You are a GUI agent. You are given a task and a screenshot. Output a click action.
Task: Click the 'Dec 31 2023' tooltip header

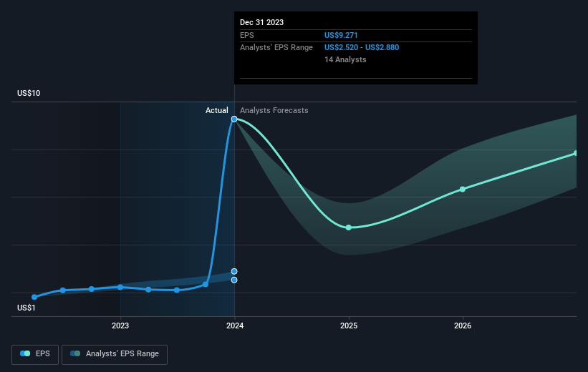pos(261,22)
